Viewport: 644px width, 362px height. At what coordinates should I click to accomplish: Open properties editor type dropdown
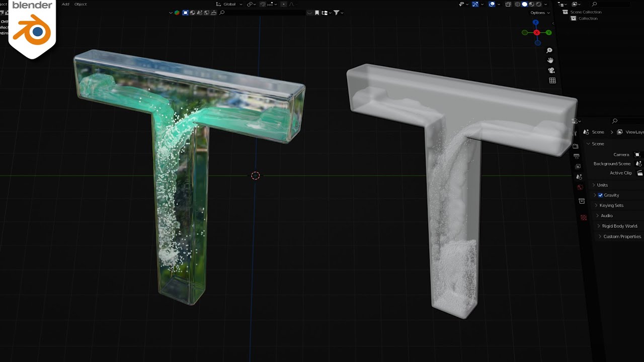coord(576,121)
